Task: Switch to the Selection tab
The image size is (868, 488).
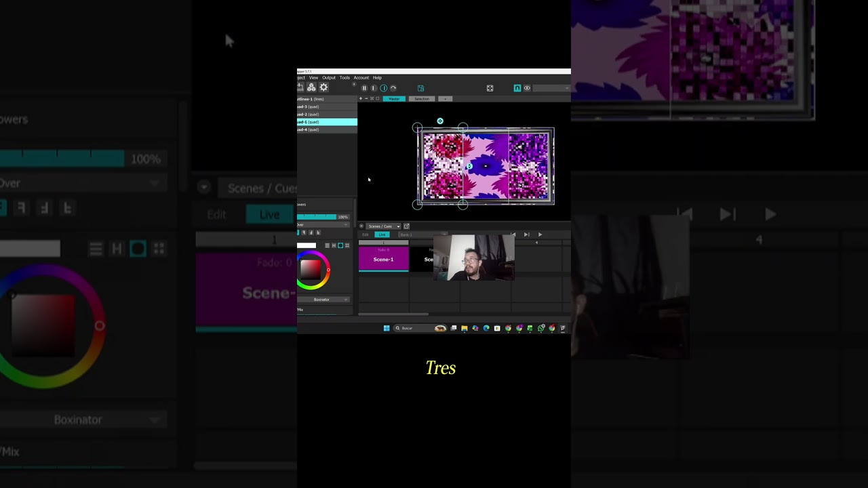Action: pyautogui.click(x=422, y=99)
